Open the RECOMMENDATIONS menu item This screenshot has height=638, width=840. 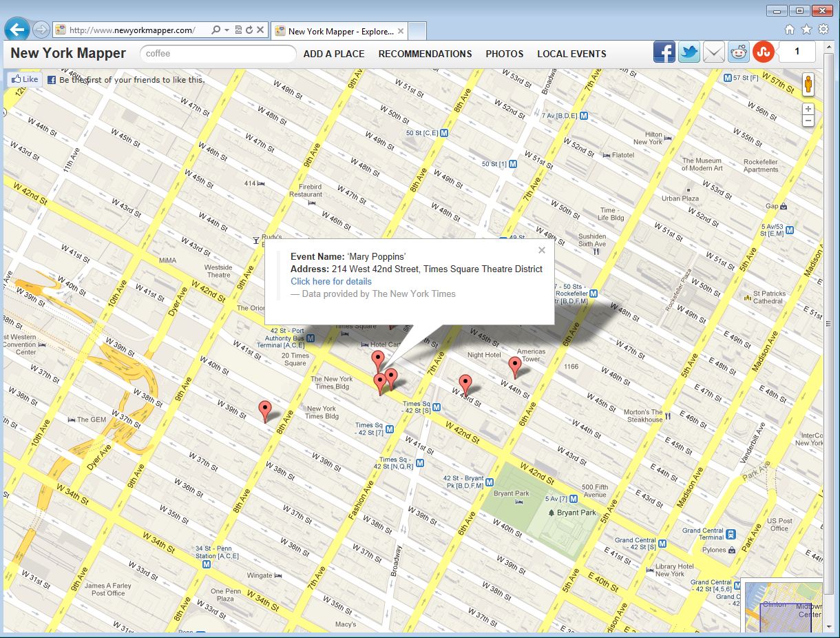coord(425,54)
